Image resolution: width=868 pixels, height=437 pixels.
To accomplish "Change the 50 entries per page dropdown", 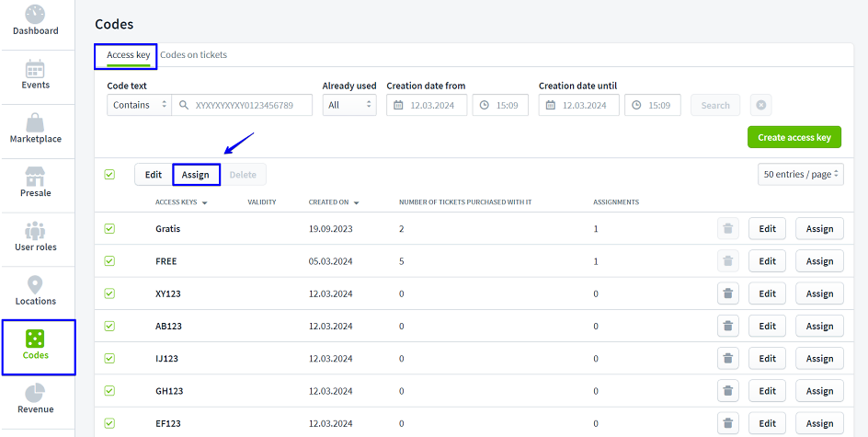I will pyautogui.click(x=801, y=175).
